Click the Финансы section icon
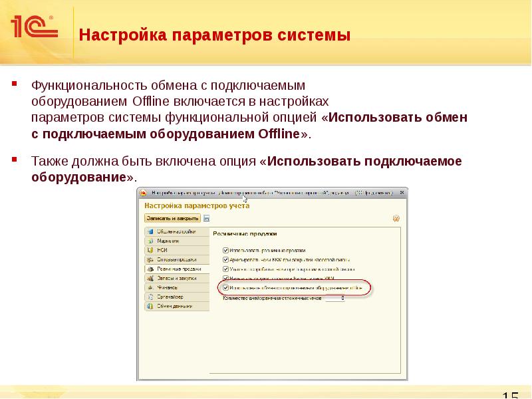This screenshot has height=399, width=532. (150, 288)
